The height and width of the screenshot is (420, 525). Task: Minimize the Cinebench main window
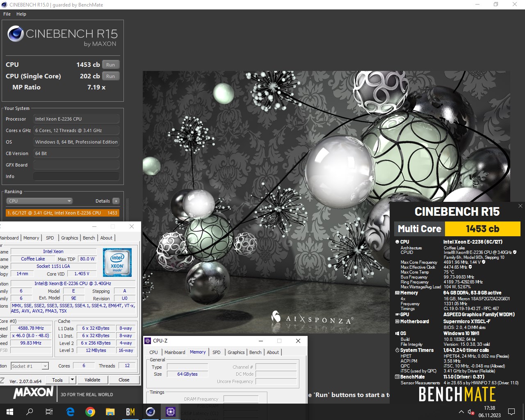pyautogui.click(x=477, y=5)
